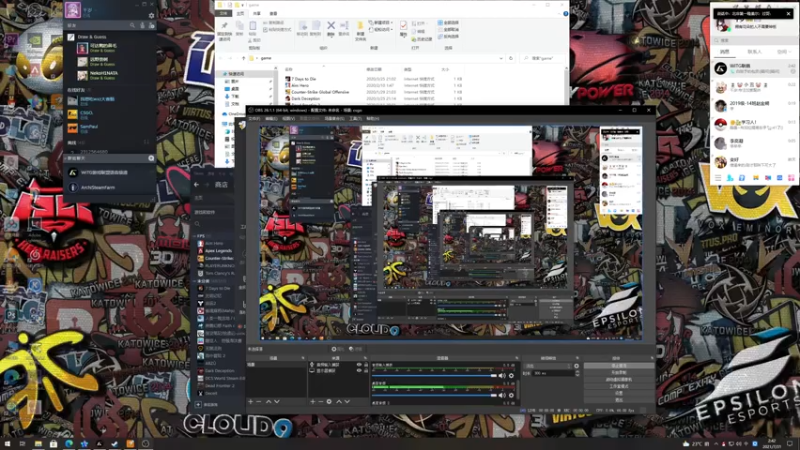Viewport: 800px width, 450px height.
Task: Open Explorer help question mark icon
Action: [565, 13]
